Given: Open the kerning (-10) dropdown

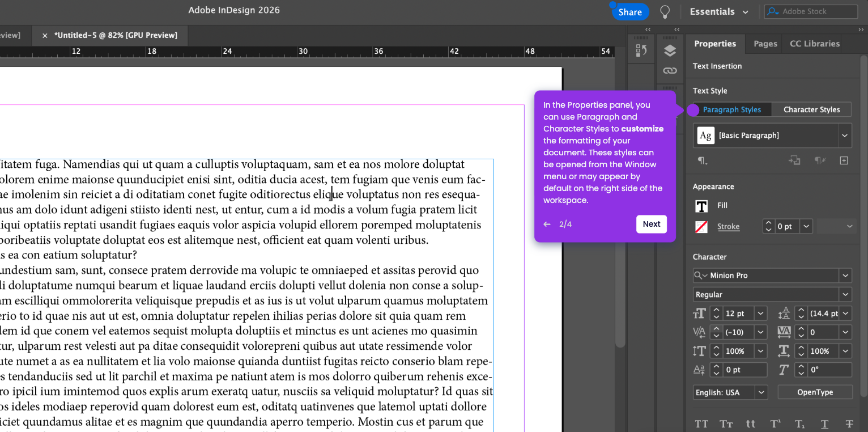Looking at the screenshot, I should 760,332.
